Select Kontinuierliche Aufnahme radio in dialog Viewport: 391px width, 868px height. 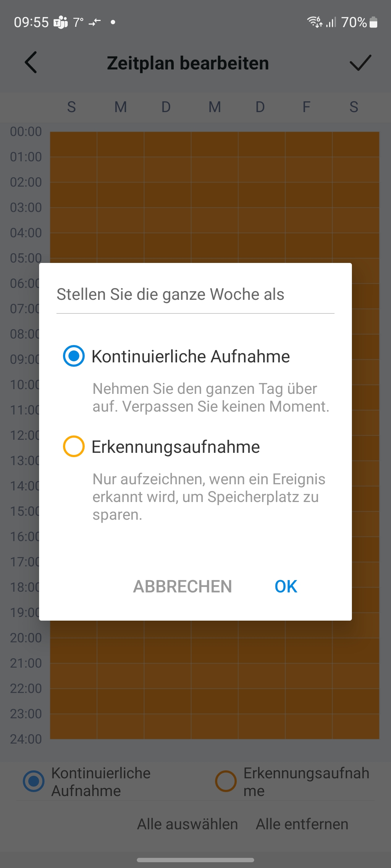[x=74, y=356]
